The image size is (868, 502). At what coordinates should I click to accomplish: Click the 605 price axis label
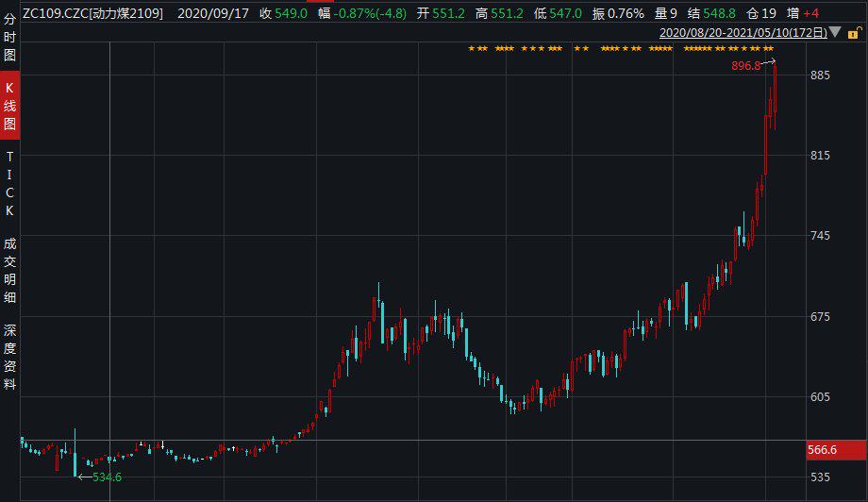(x=820, y=397)
